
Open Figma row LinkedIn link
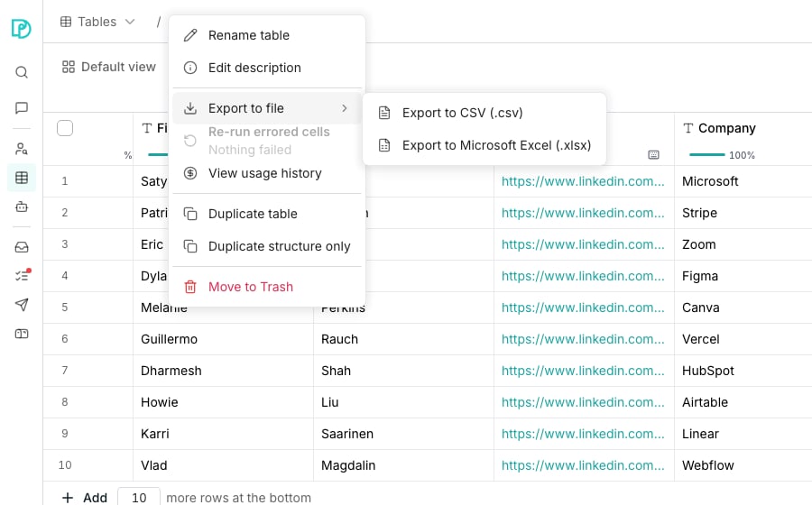(x=583, y=276)
